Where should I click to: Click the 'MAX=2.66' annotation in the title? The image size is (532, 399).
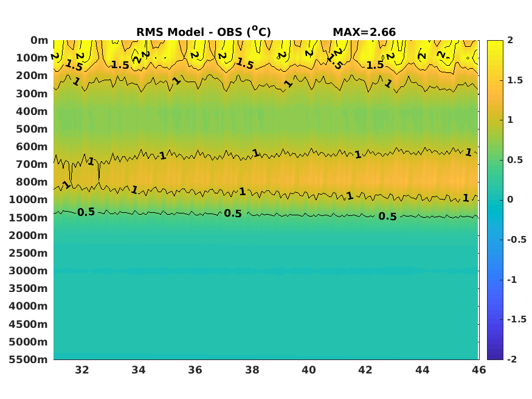(364, 32)
